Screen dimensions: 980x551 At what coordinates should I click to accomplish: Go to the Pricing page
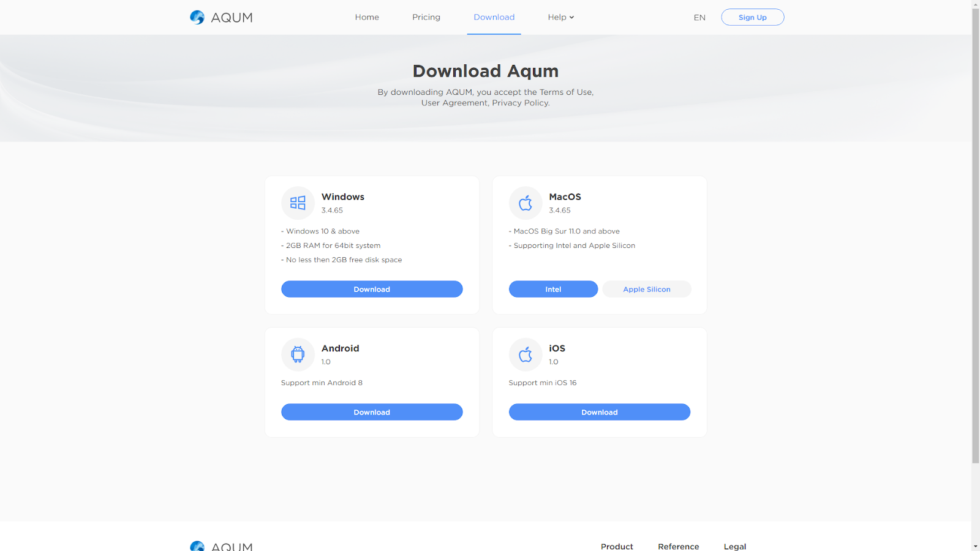(x=426, y=17)
